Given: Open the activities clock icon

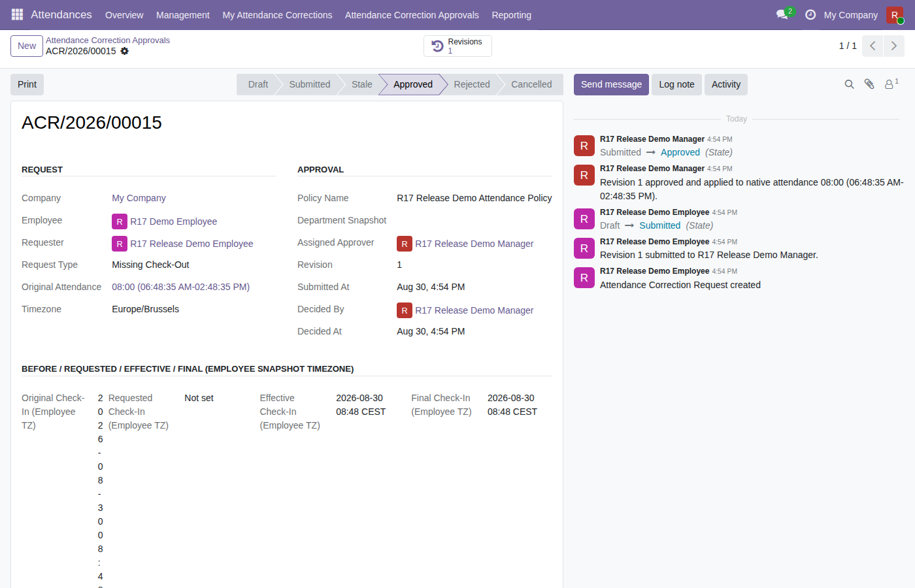Looking at the screenshot, I should tap(810, 14).
